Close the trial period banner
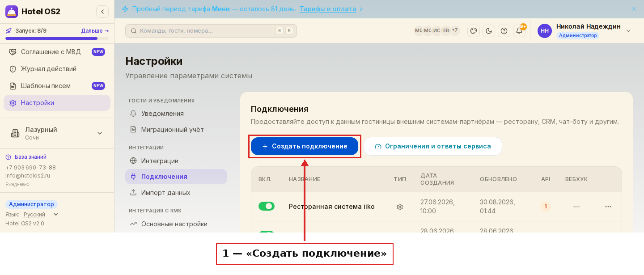 pyautogui.click(x=633, y=9)
